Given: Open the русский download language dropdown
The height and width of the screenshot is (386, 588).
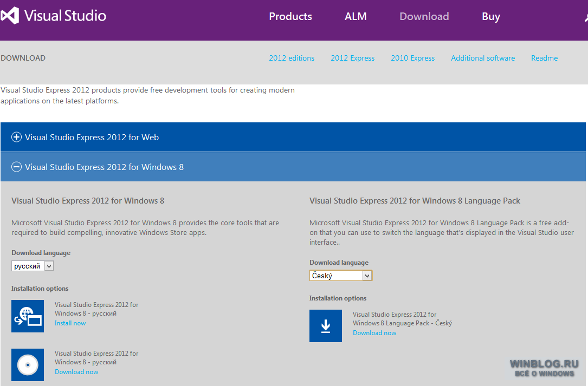Looking at the screenshot, I should point(33,266).
